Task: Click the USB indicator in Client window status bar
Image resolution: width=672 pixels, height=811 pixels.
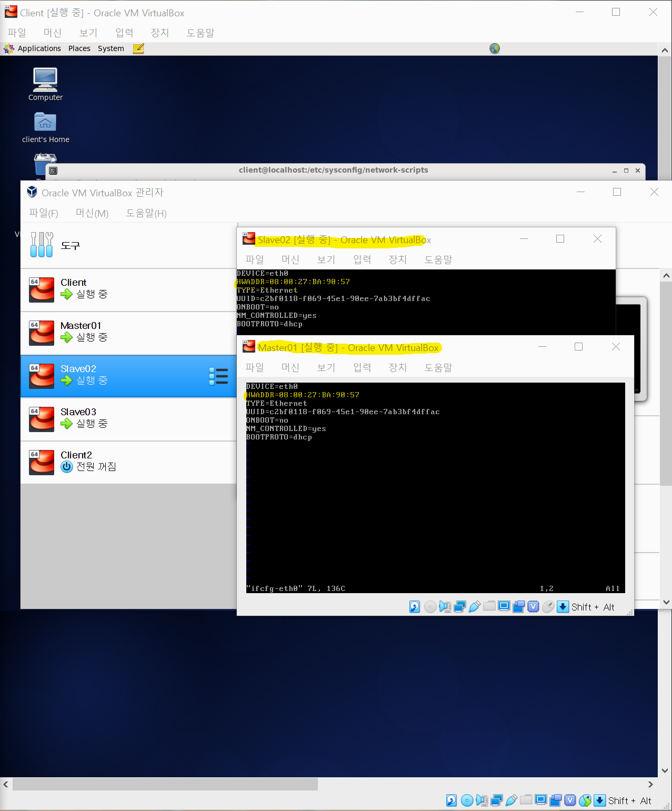Action: pyautogui.click(x=511, y=800)
